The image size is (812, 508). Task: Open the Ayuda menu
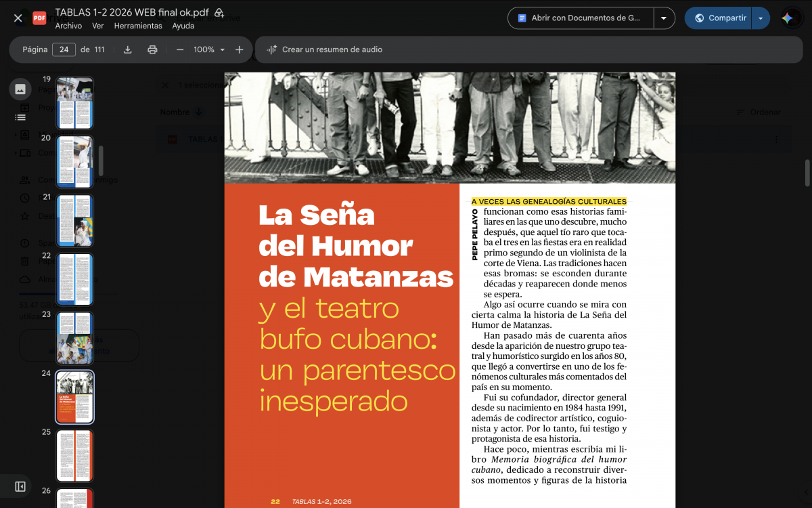183,26
